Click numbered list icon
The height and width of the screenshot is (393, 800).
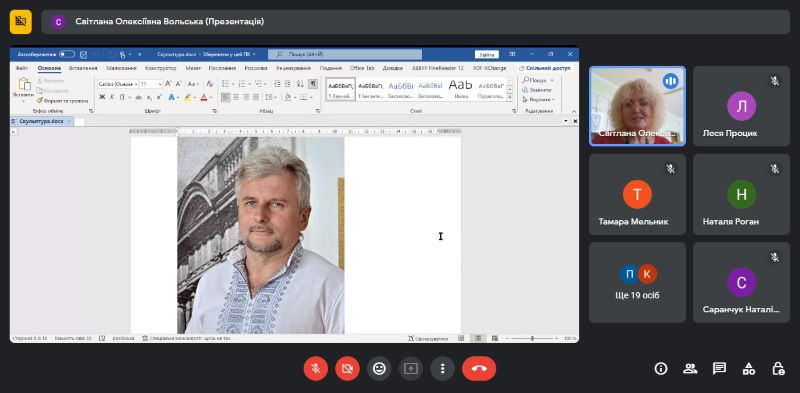pyautogui.click(x=242, y=84)
